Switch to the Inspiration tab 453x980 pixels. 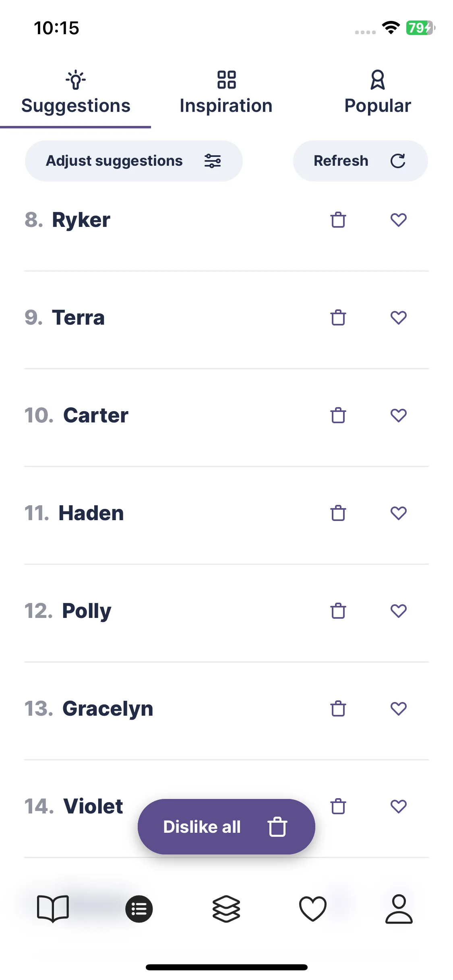[226, 93]
